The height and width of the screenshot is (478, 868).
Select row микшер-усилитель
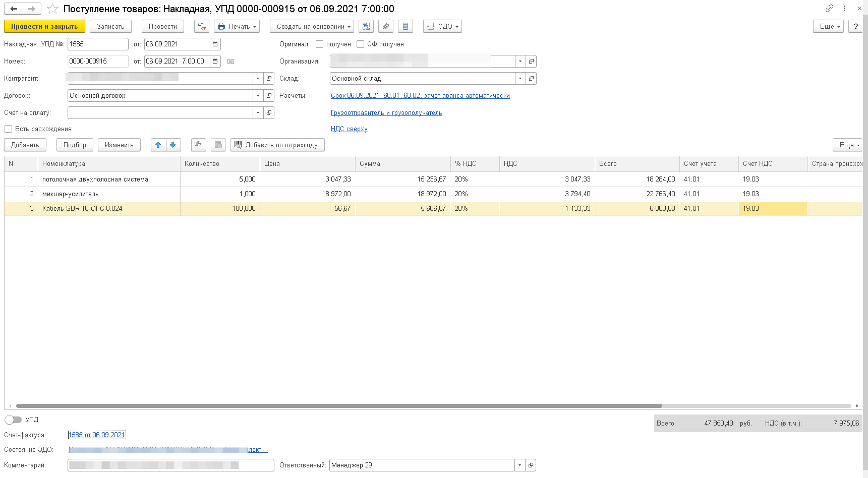[x=433, y=194]
